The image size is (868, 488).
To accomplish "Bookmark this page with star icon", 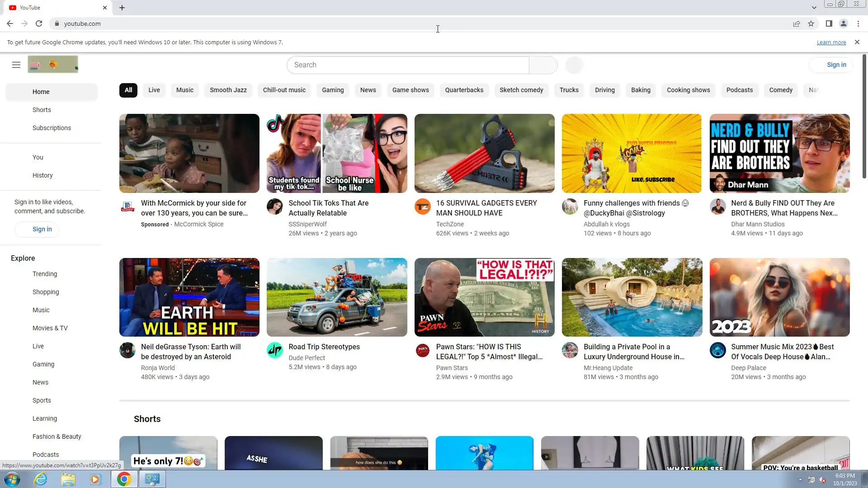I will point(811,23).
